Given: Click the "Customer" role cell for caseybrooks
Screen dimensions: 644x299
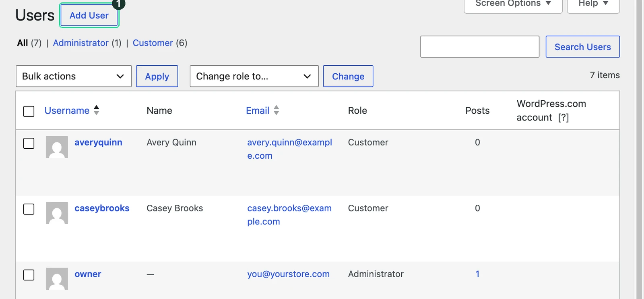Looking at the screenshot, I should [x=368, y=208].
